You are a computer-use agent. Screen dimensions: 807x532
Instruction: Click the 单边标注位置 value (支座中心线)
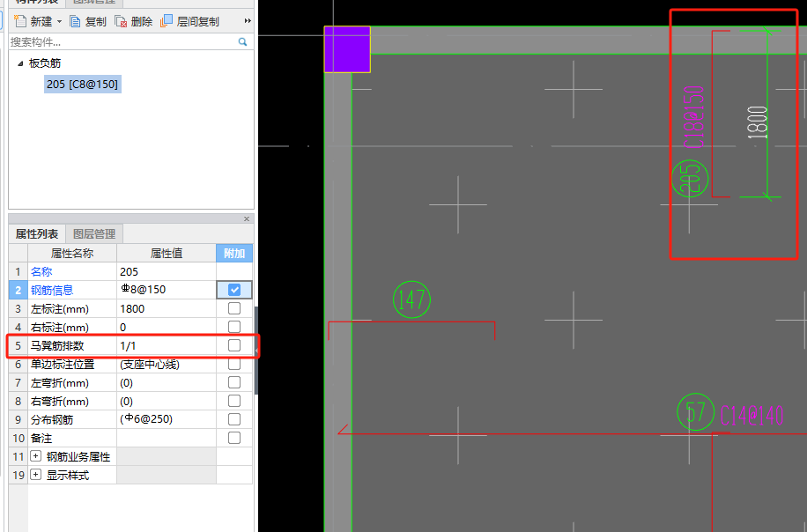pyautogui.click(x=167, y=365)
